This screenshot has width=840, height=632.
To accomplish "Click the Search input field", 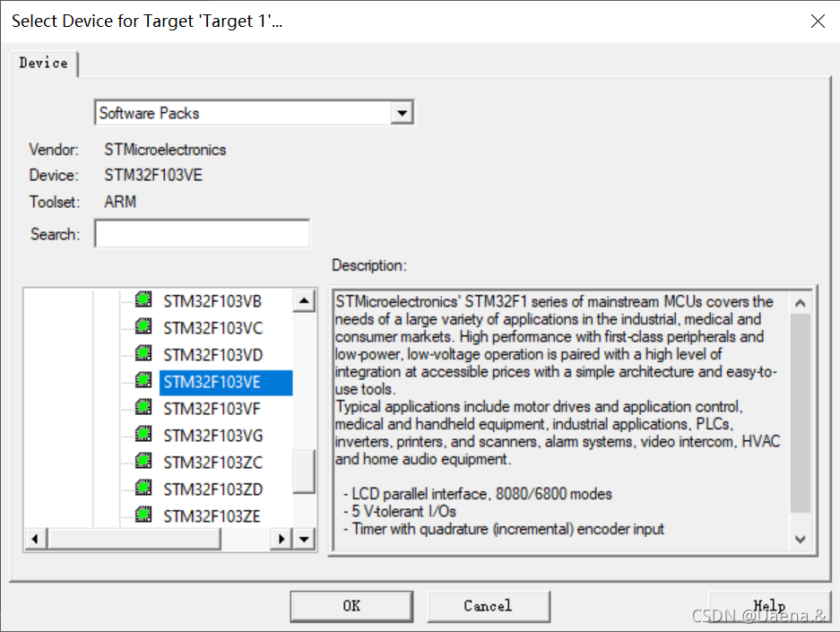I will pos(202,233).
